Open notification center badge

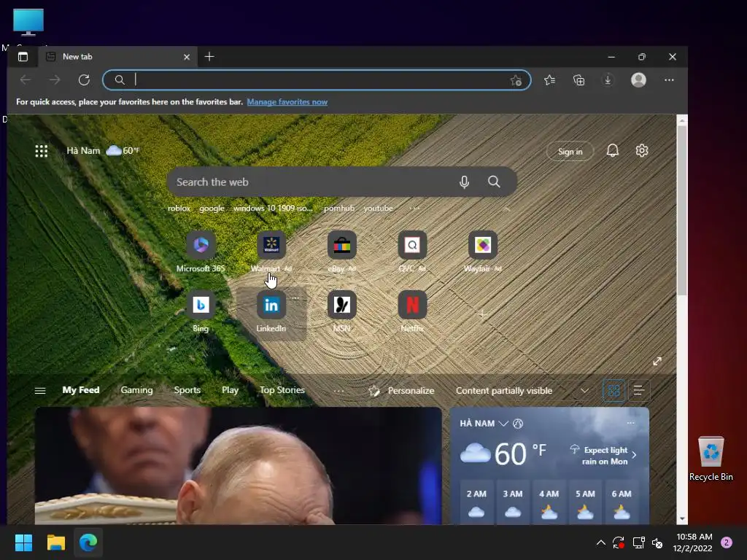coord(727,542)
